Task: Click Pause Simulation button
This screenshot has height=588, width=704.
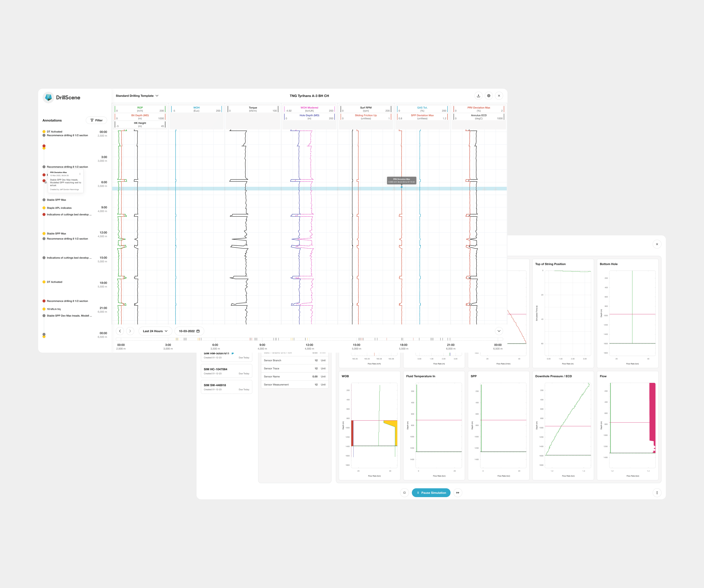Action: (431, 493)
